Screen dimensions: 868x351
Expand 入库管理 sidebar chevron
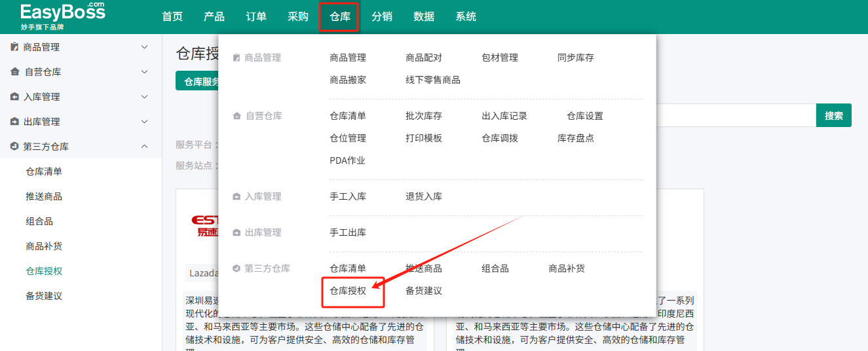coord(145,97)
